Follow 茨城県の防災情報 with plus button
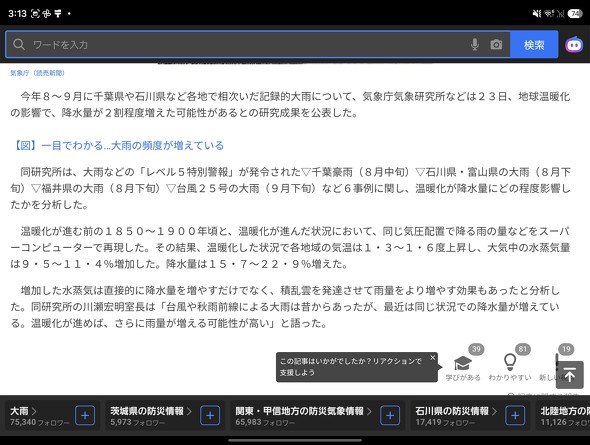The image size is (590, 445). point(210,416)
